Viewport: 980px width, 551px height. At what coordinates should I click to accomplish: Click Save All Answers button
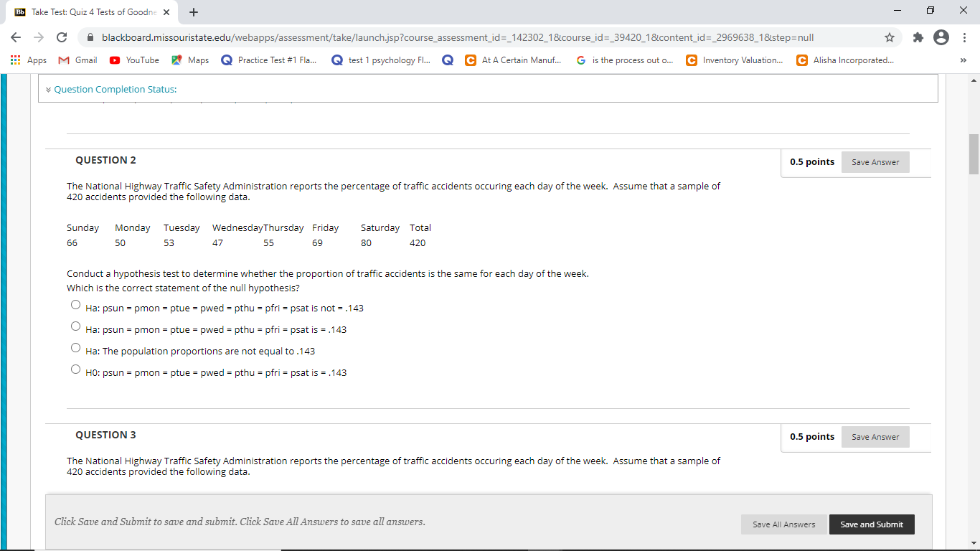click(783, 524)
